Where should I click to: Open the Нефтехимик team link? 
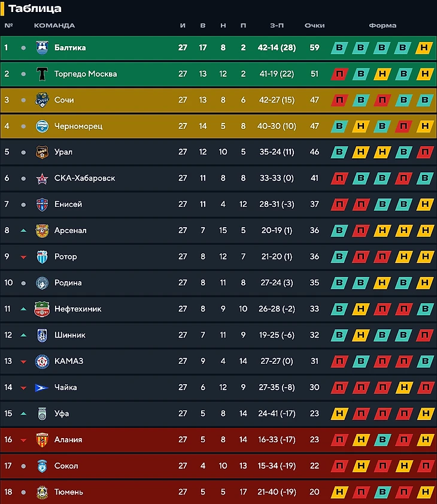[77, 309]
